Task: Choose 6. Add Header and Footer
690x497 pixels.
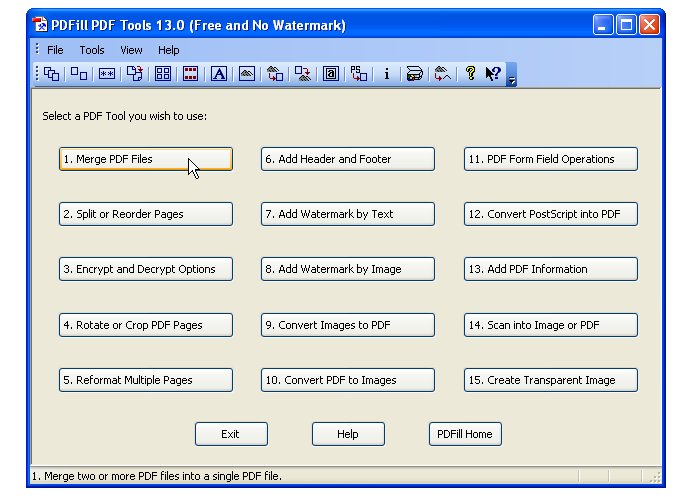Action: (x=348, y=159)
